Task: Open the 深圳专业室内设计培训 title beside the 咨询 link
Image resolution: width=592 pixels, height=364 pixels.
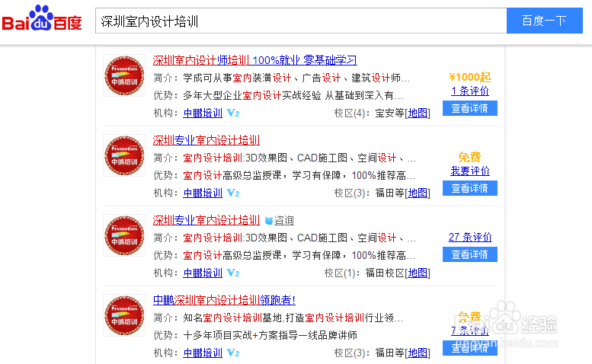Action: tap(206, 220)
